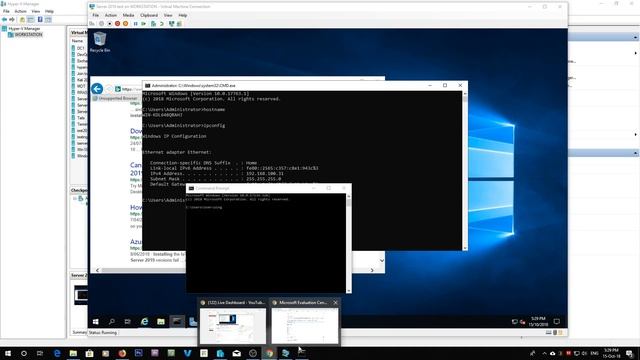
Task: Click the Enhanced Session toolbar icon
Action: pyautogui.click(x=171, y=24)
